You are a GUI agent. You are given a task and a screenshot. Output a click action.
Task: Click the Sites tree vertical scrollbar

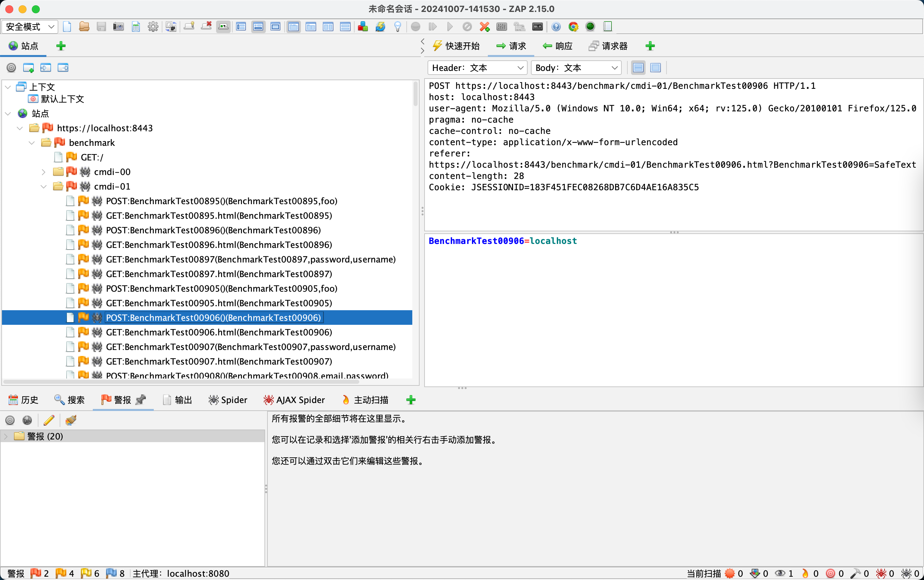(415, 93)
